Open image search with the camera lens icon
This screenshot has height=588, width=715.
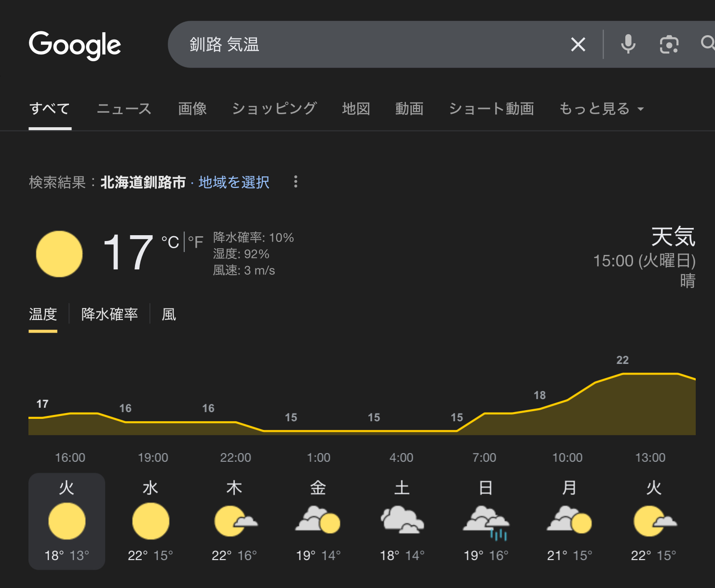pos(669,44)
